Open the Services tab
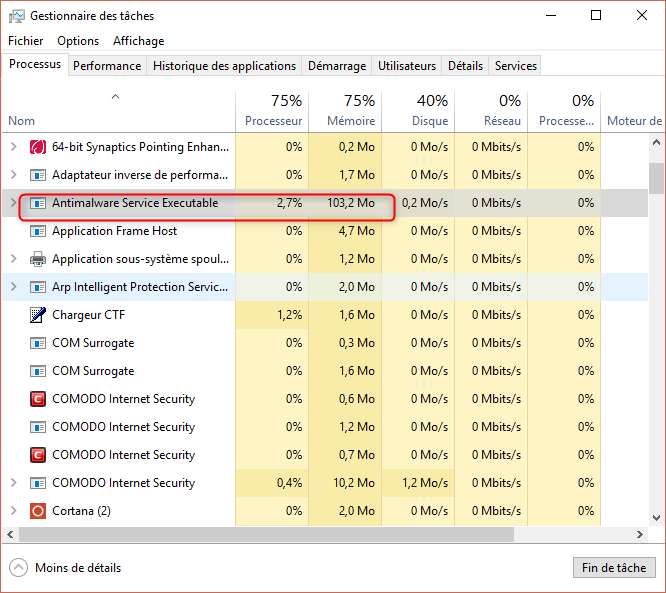 tap(516, 66)
